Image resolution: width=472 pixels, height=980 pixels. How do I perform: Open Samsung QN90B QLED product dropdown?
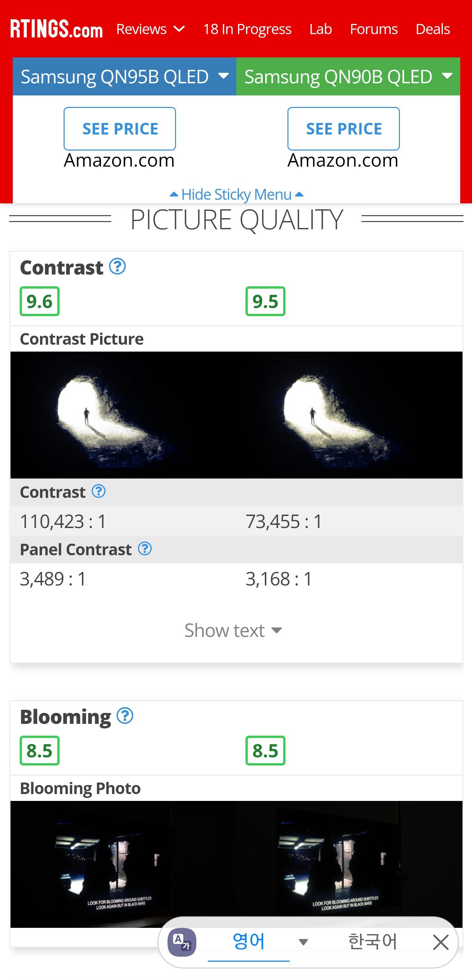[348, 76]
